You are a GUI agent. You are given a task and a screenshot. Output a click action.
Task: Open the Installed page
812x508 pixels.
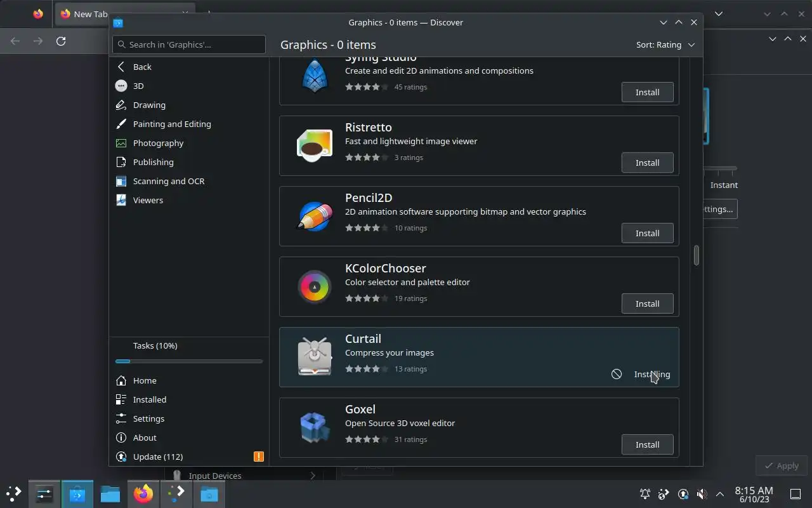(189, 399)
